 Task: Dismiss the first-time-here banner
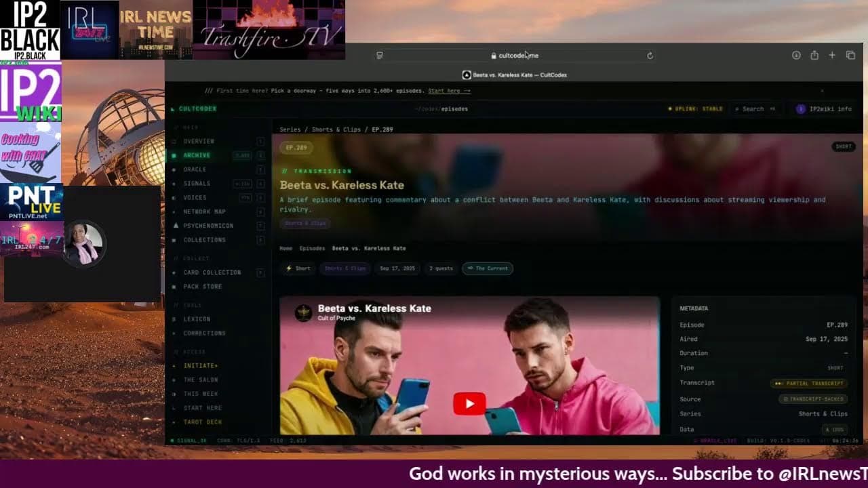[822, 90]
